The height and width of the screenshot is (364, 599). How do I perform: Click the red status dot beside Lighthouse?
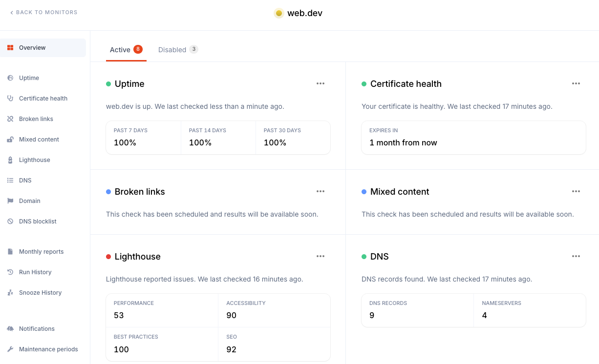point(108,257)
